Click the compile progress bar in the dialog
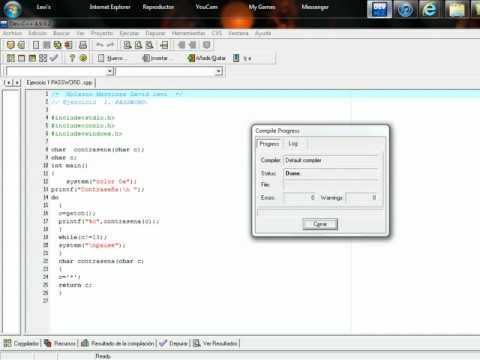Image resolution: width=480 pixels, height=360 pixels. [320, 212]
